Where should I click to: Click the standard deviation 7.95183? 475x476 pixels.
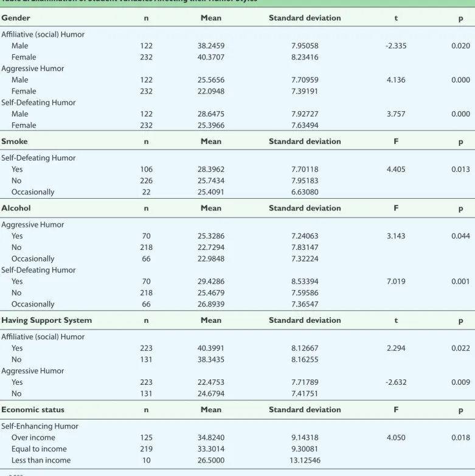(305, 181)
